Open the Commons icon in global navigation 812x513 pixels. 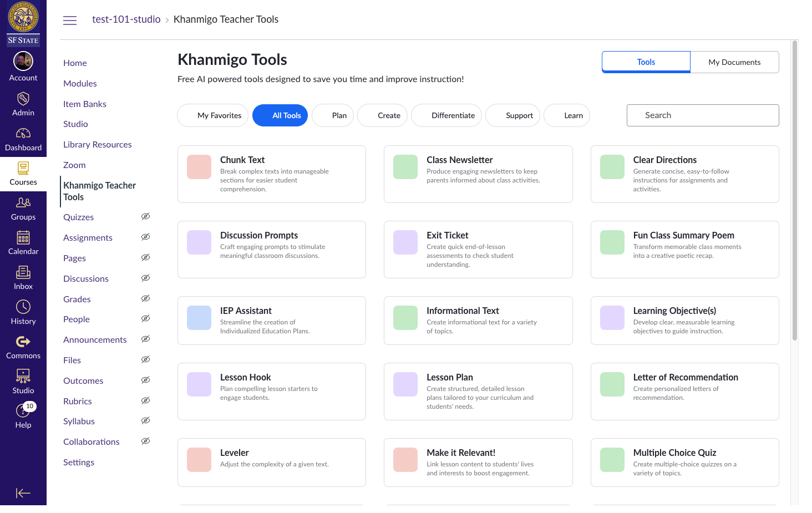pyautogui.click(x=23, y=342)
